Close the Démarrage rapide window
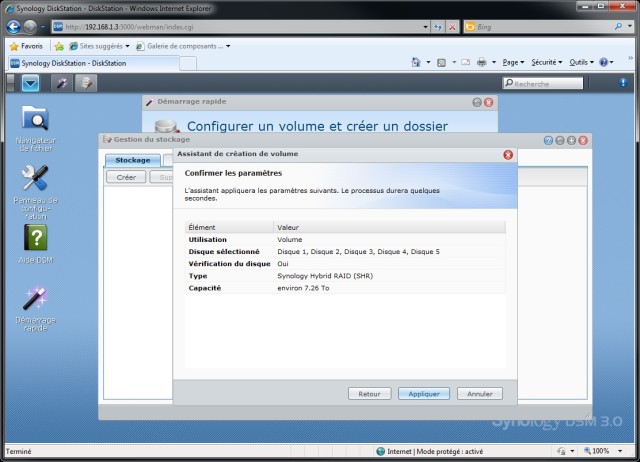Viewport: 640px width, 462px height. pos(489,102)
